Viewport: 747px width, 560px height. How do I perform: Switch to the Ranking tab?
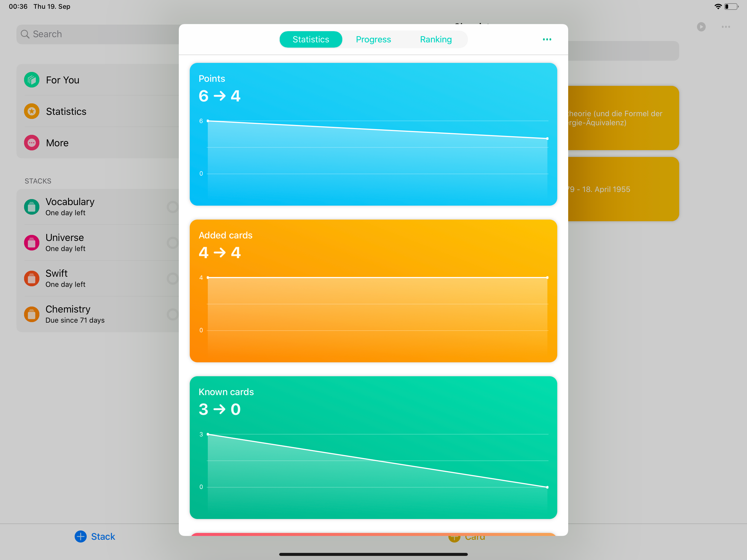436,40
